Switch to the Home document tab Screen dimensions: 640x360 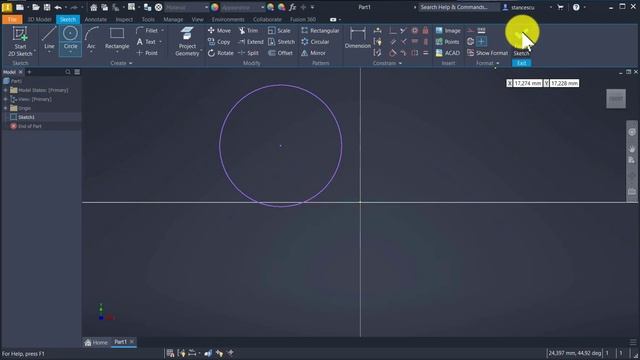click(96, 342)
